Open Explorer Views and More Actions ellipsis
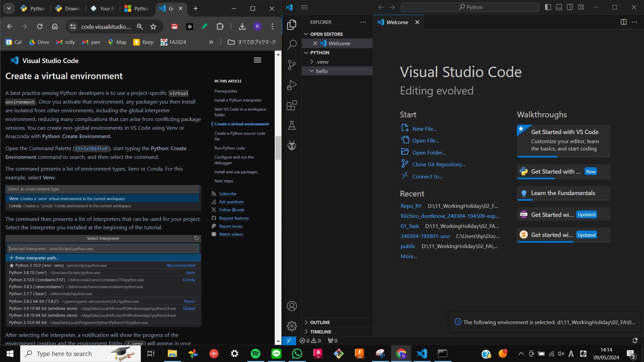 point(363,22)
